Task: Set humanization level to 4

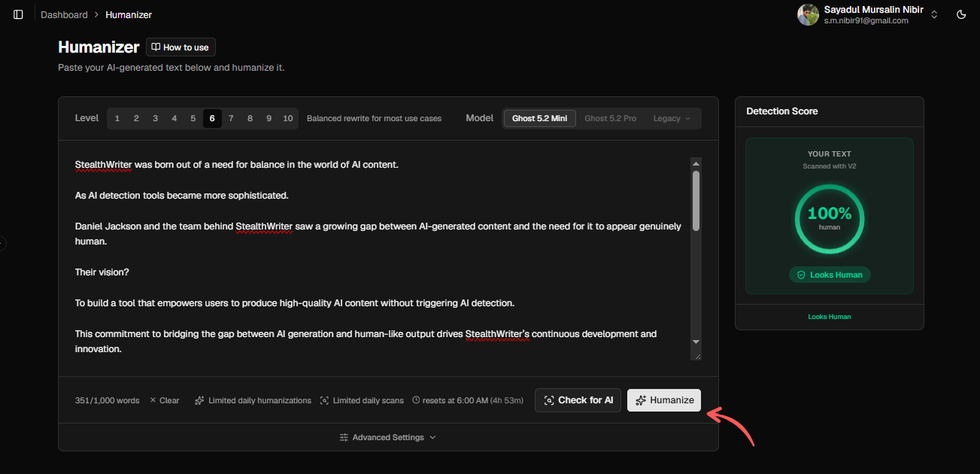Action: pyautogui.click(x=174, y=118)
